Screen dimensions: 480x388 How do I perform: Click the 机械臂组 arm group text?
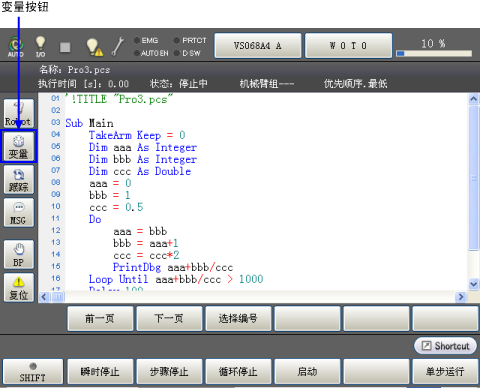coord(267,83)
